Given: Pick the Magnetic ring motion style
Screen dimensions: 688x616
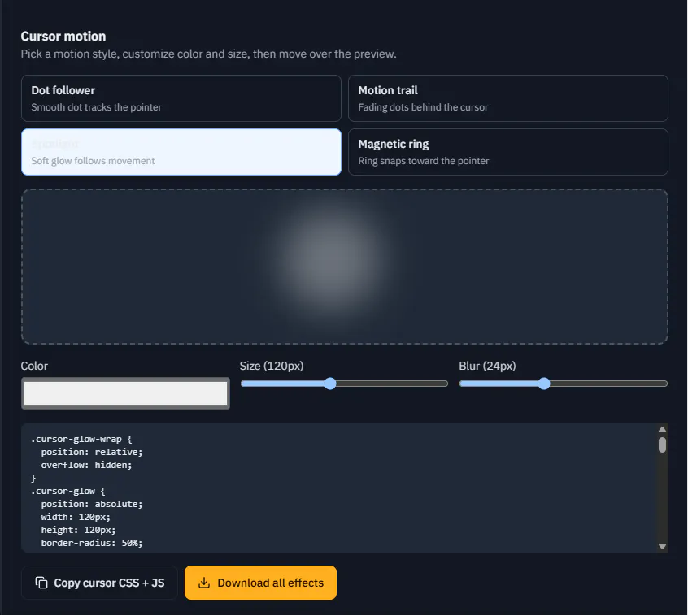Looking at the screenshot, I should (x=507, y=152).
